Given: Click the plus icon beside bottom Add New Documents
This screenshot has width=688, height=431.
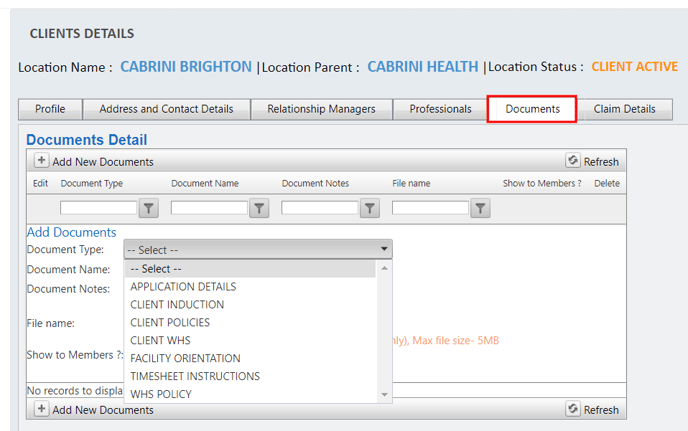Looking at the screenshot, I should tap(41, 409).
